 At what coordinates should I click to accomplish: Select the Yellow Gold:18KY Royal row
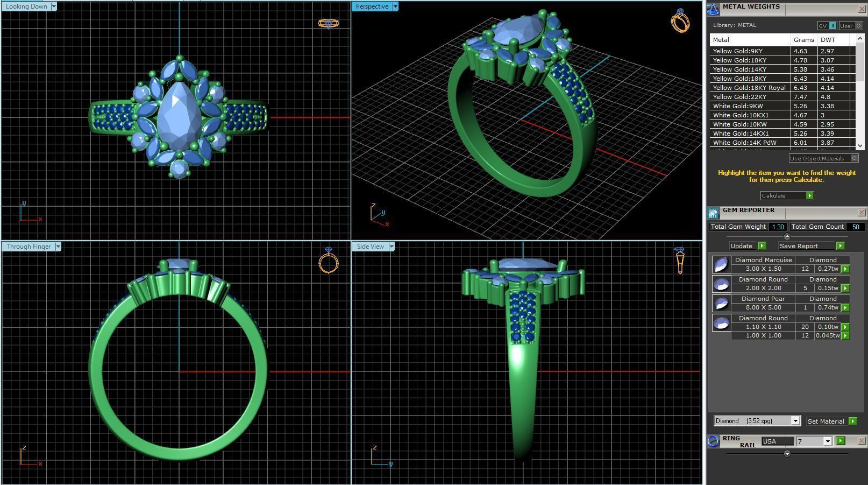pyautogui.click(x=782, y=88)
